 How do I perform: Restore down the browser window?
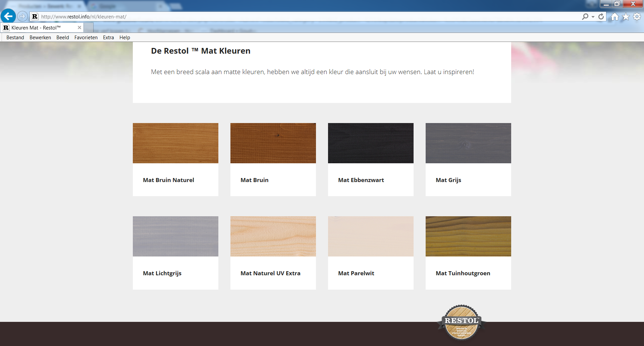[x=617, y=4]
